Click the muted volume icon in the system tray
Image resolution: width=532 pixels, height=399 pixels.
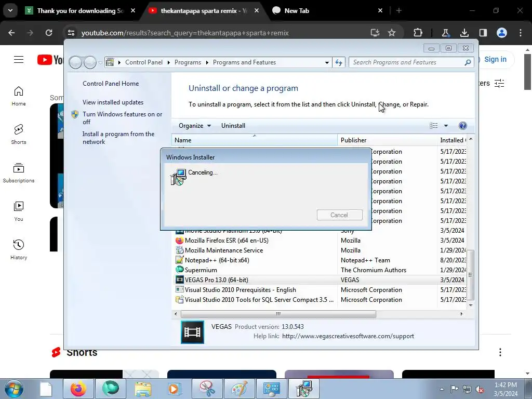480,390
